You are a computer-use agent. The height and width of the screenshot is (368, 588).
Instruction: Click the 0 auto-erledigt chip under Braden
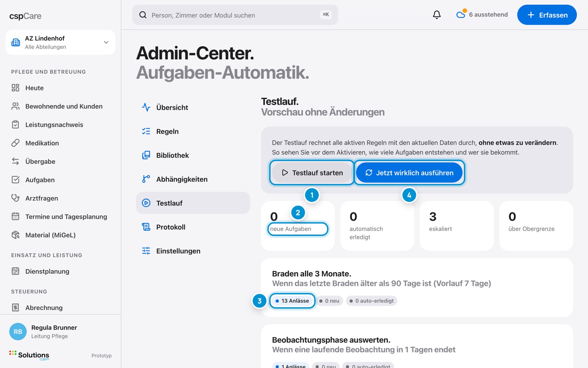[x=372, y=301]
